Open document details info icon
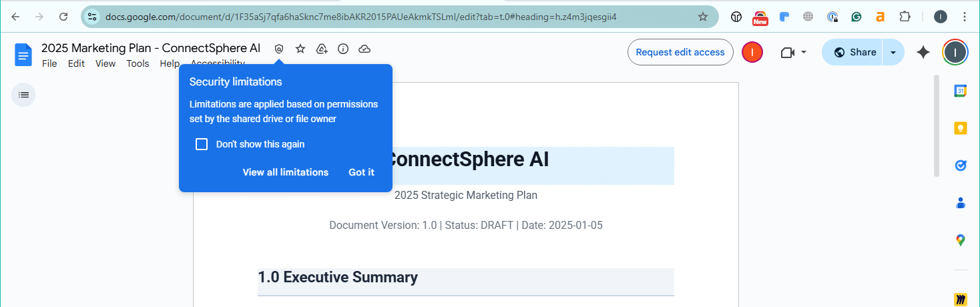 [343, 49]
